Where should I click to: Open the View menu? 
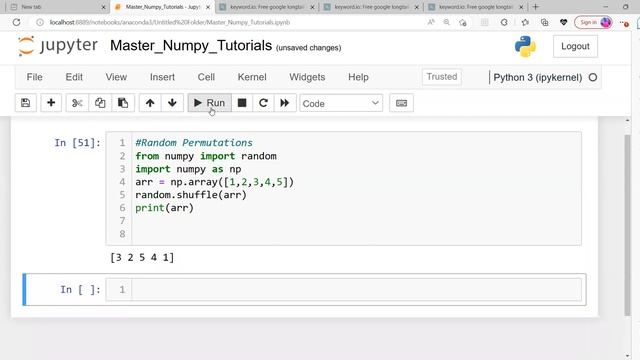(x=116, y=77)
